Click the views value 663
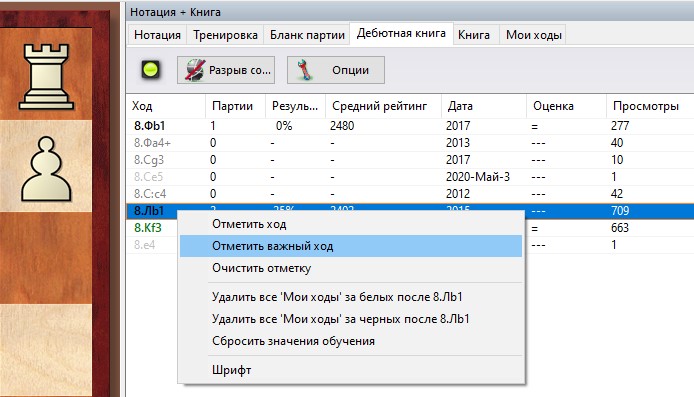This screenshot has height=397, width=694. tap(620, 228)
